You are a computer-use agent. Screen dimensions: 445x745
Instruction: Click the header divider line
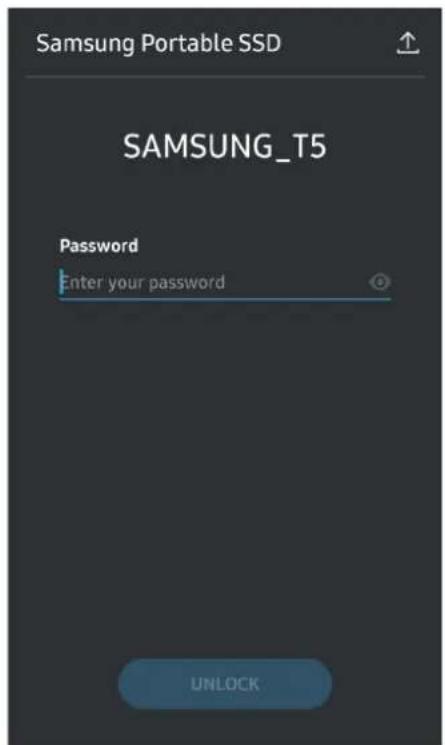[225, 76]
